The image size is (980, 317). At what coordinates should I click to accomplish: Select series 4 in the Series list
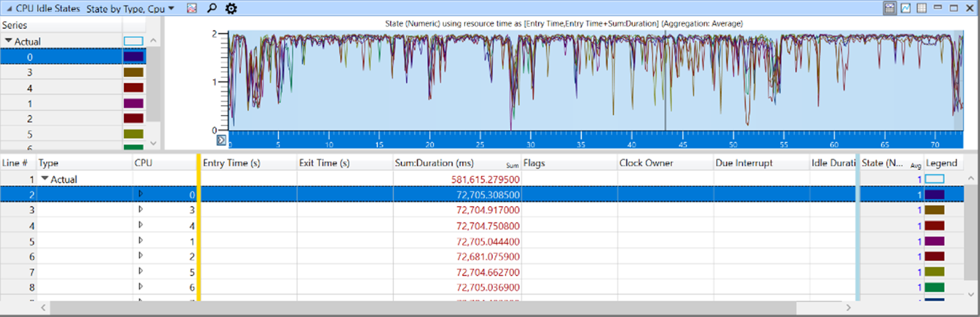point(30,88)
